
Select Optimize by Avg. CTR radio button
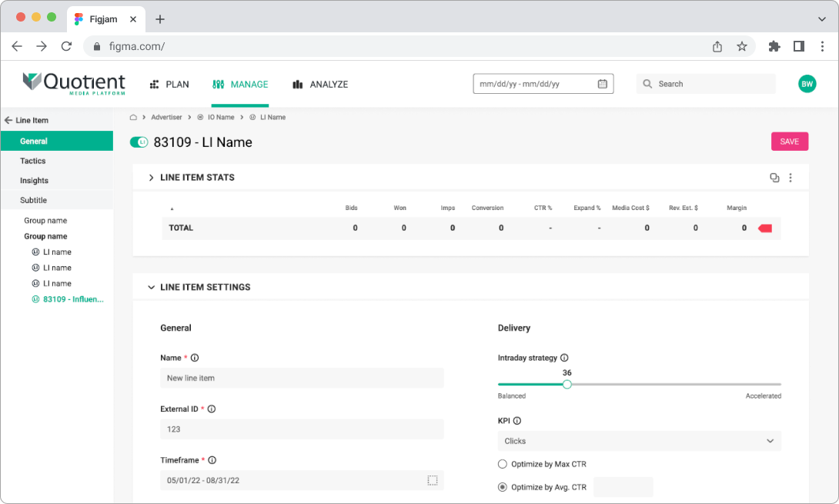click(503, 487)
